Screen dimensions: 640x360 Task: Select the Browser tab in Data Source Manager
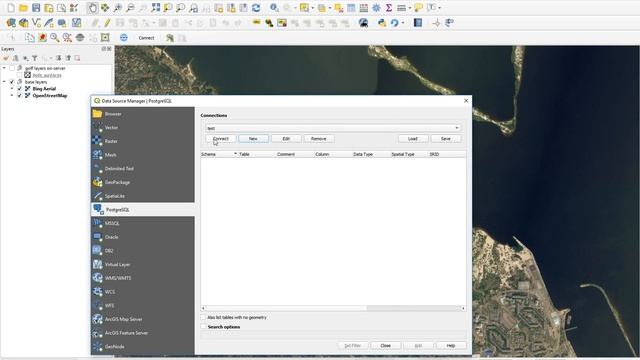pyautogui.click(x=143, y=114)
